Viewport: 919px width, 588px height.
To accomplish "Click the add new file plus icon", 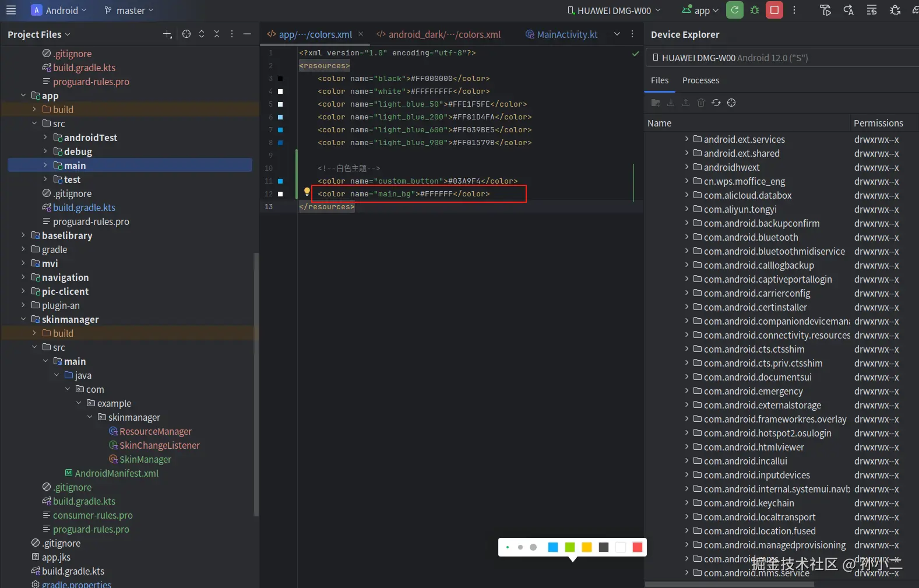I will pyautogui.click(x=167, y=34).
